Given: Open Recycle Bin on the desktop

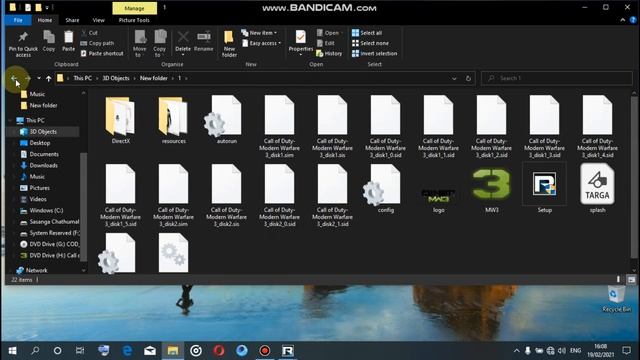Looking at the screenshot, I should pyautogui.click(x=616, y=299).
